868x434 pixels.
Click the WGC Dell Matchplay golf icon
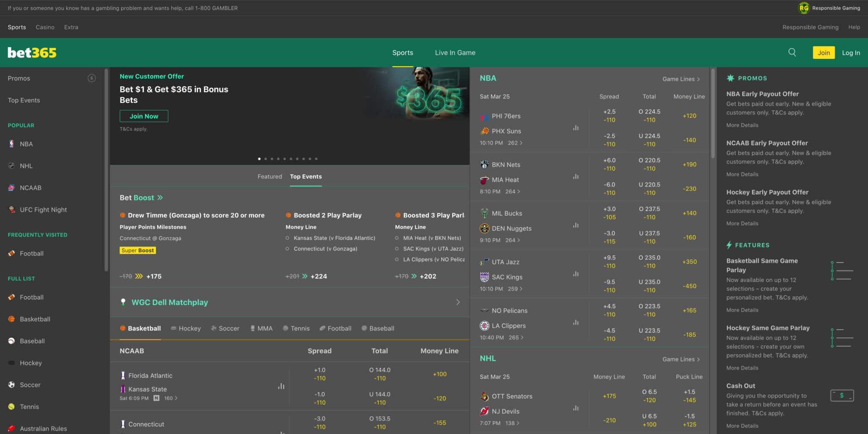[123, 302]
